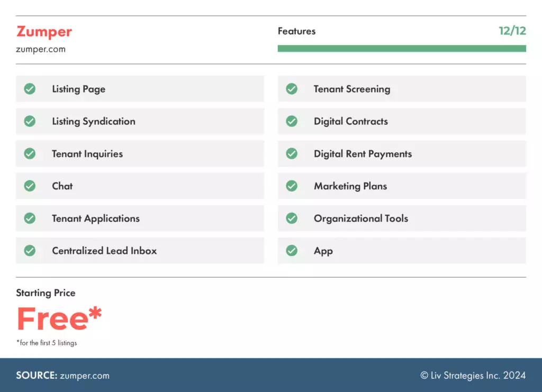Click the check icon beside Chat

[30, 186]
